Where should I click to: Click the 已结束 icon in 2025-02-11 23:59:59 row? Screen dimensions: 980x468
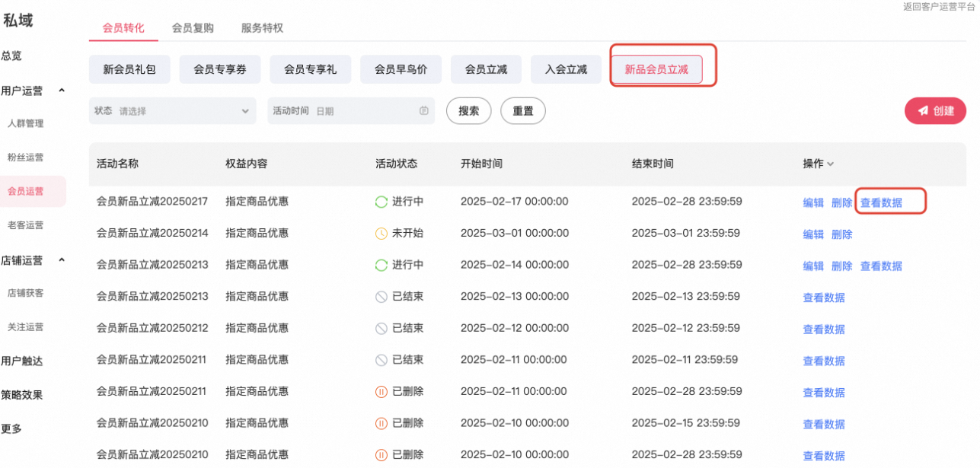[x=381, y=360]
